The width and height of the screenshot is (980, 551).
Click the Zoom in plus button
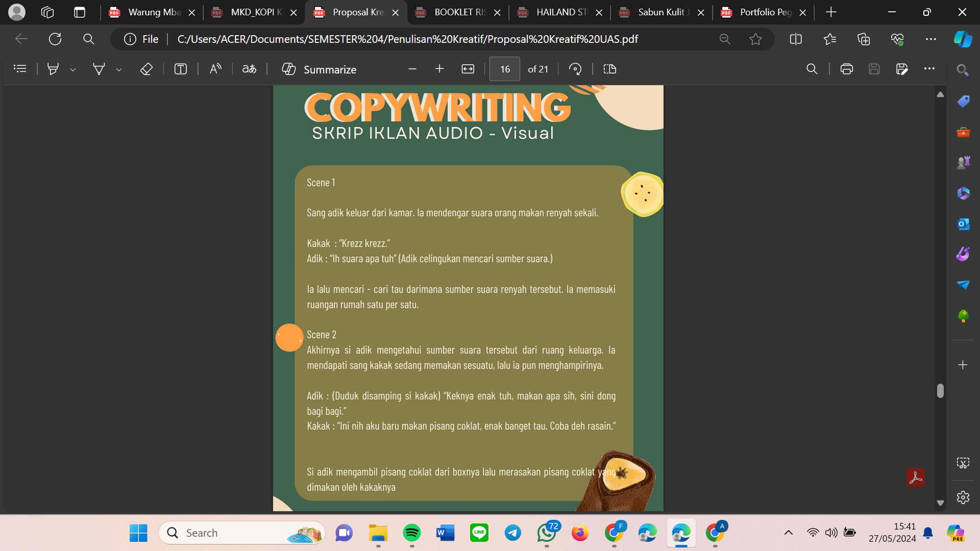pyautogui.click(x=440, y=69)
